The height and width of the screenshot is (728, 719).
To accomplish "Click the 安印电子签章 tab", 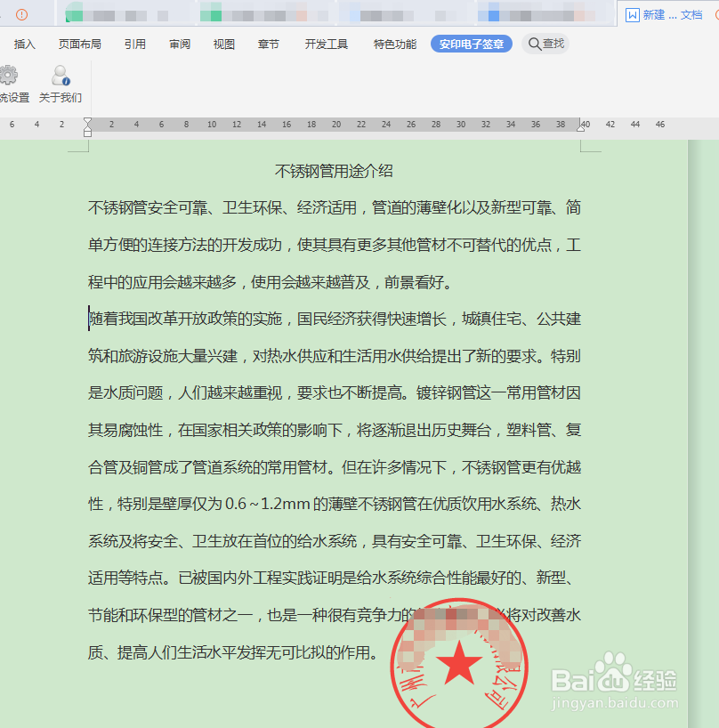I will click(x=472, y=44).
